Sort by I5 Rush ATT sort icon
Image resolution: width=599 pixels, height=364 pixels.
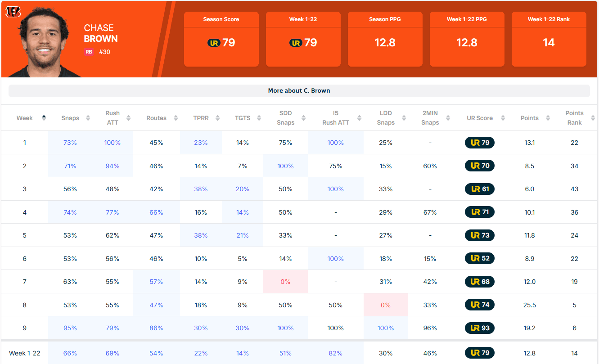tap(359, 118)
